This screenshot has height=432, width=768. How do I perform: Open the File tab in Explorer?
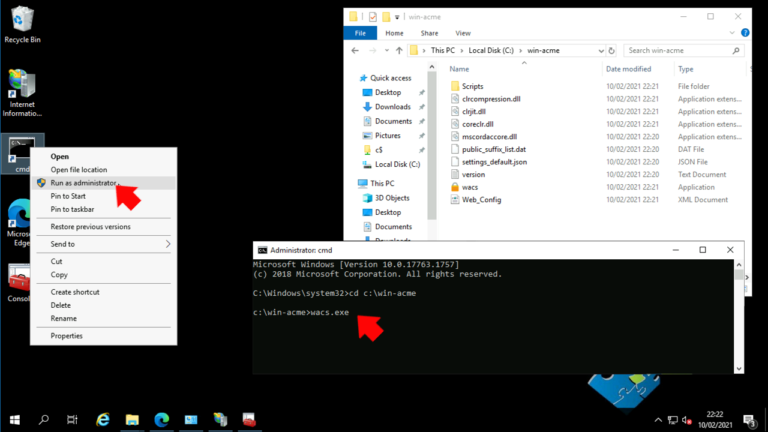point(360,33)
